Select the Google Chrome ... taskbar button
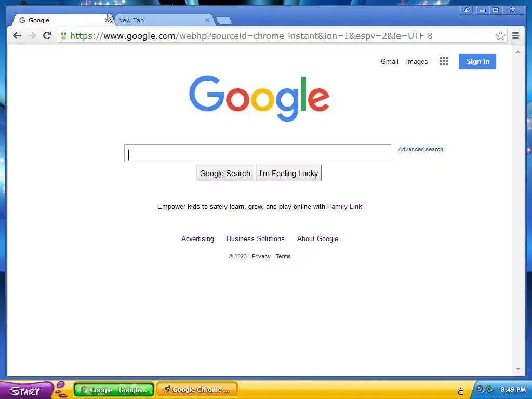This screenshot has width=532, height=399. point(197,390)
